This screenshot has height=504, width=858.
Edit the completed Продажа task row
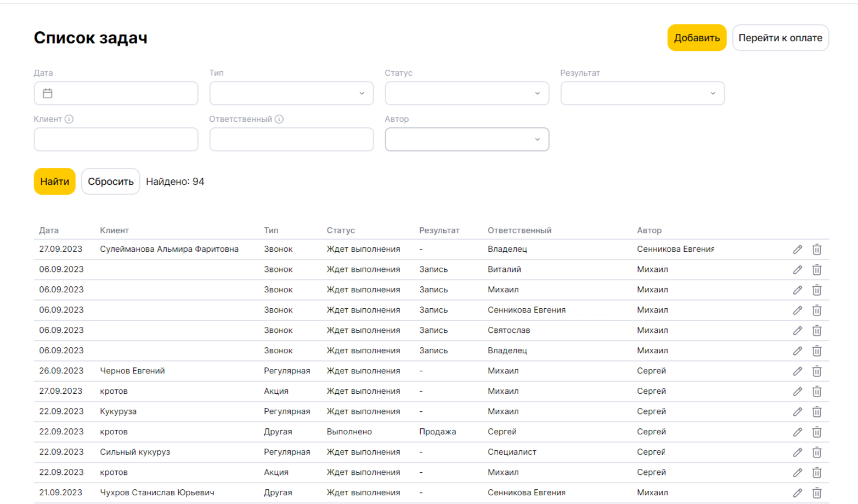pyautogui.click(x=797, y=432)
